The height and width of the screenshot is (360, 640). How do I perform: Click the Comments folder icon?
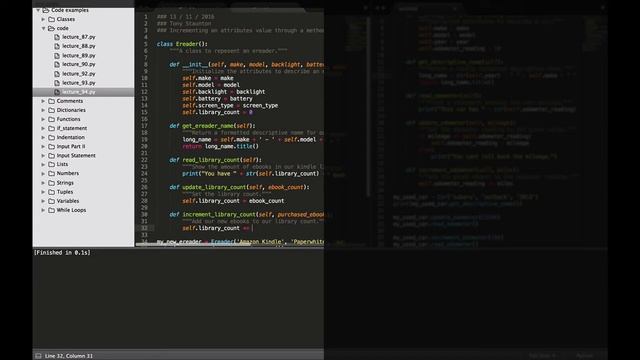[51, 101]
